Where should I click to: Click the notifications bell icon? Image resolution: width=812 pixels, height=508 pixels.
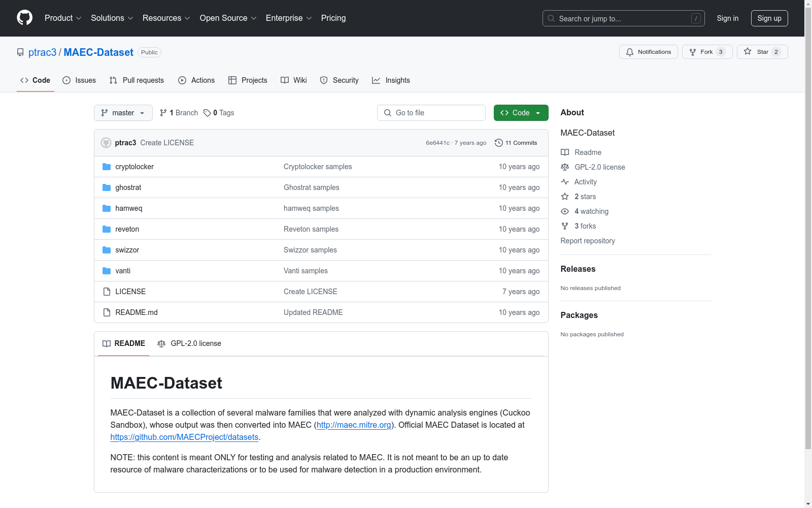(x=630, y=52)
